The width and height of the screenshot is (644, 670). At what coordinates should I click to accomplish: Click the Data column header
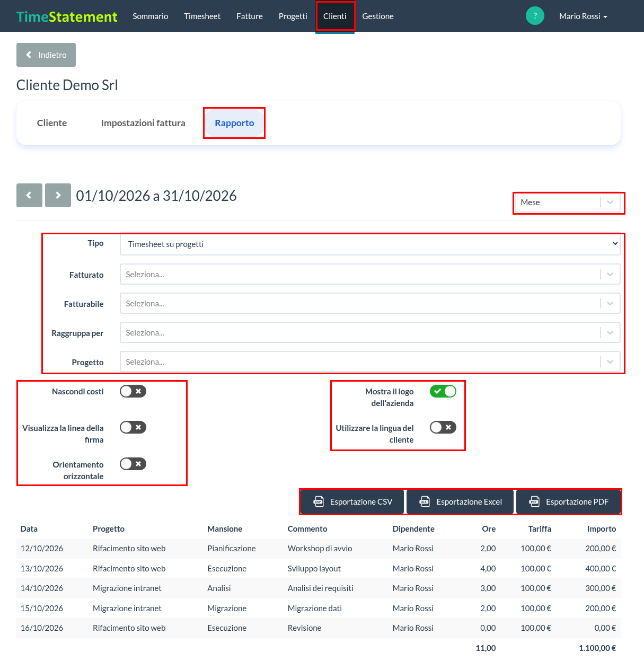[29, 529]
